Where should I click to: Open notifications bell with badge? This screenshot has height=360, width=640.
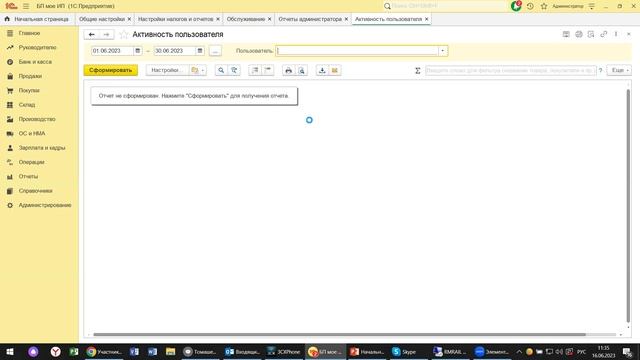tap(516, 6)
